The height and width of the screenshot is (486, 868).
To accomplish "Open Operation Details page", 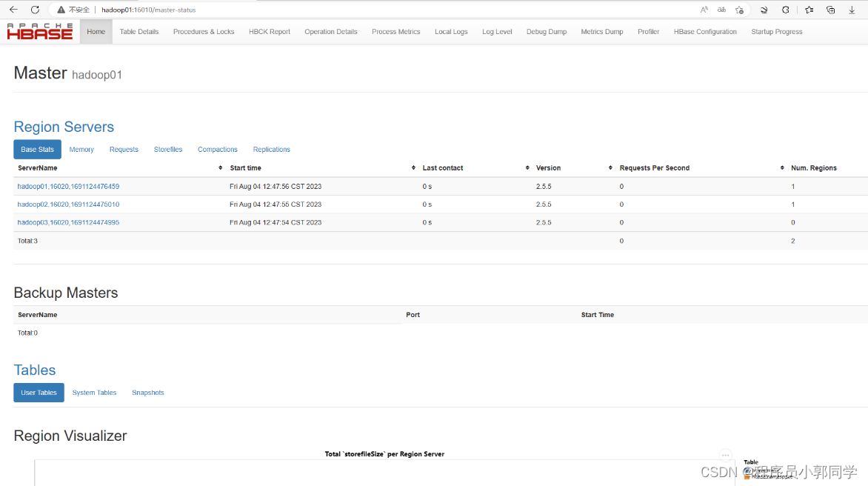I will (331, 32).
